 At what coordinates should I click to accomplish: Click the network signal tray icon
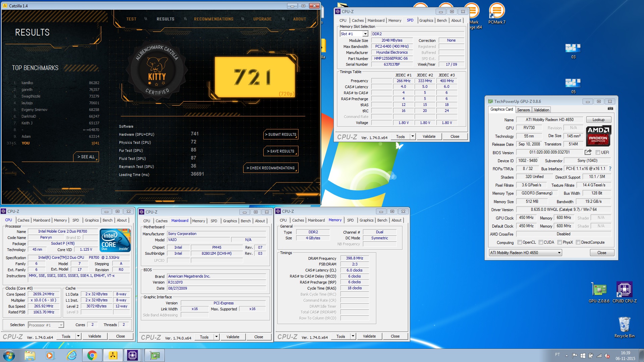click(599, 356)
